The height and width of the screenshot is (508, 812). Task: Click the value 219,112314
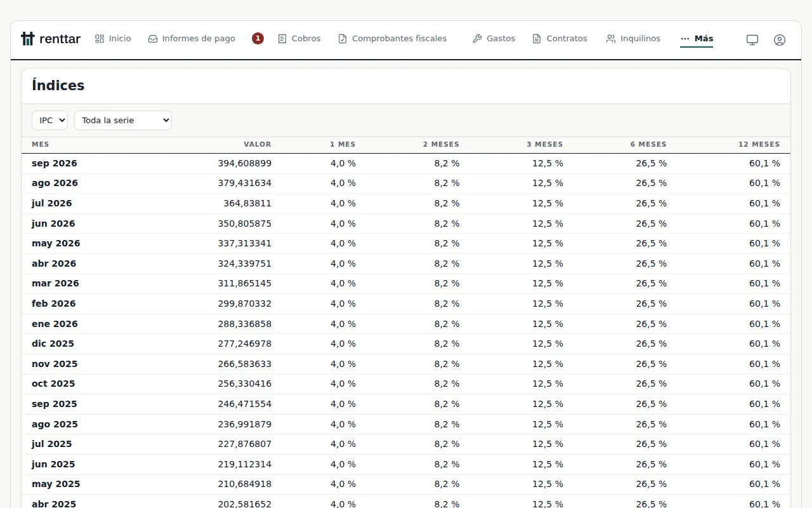point(245,464)
